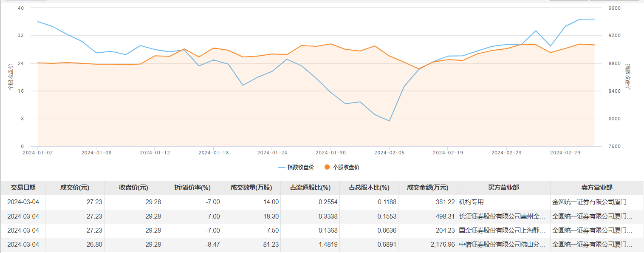Click the 2024-01-30 x-axis date label

pyautogui.click(x=330, y=152)
